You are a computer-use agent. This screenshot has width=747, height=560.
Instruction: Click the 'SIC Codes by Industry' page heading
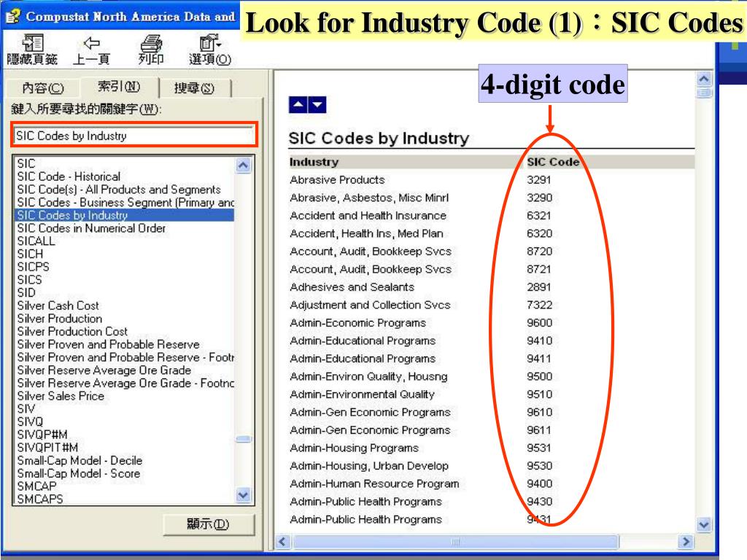(379, 138)
